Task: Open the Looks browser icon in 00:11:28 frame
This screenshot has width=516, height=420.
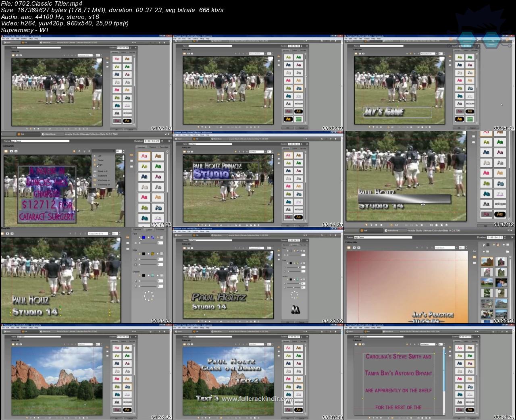Action: pyautogui.click(x=131, y=155)
